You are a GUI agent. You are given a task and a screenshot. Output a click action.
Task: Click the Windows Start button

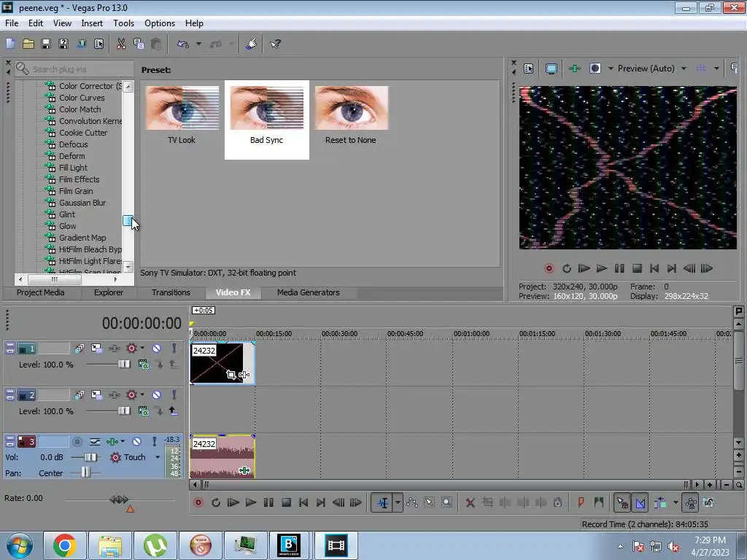[20, 545]
